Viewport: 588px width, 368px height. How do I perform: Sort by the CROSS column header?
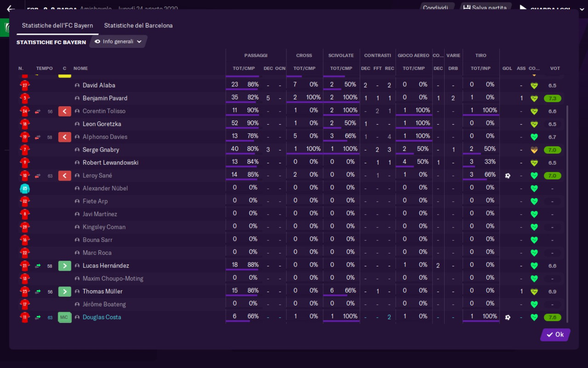point(304,55)
